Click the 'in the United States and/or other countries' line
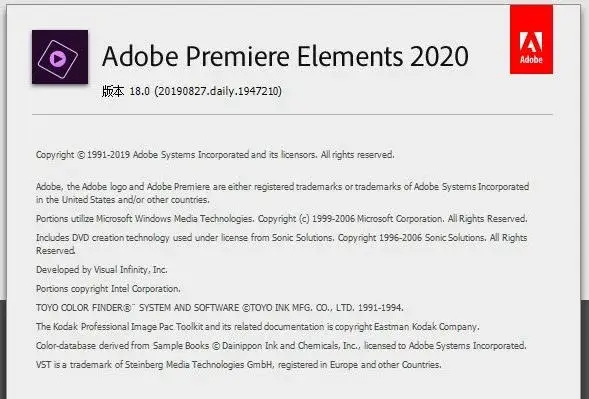This screenshot has height=399, width=589. [123, 200]
